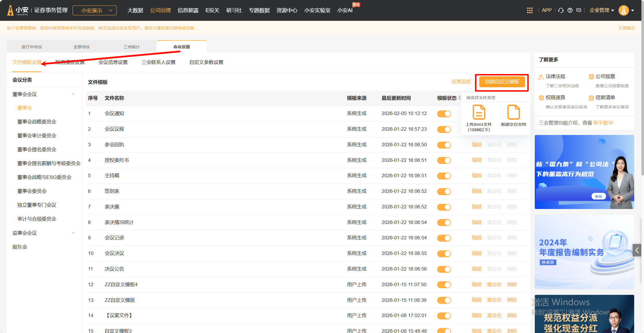Viewport: 644px width, 333px height.
Task: Switch to the 全部会议 tab
Action: click(x=82, y=47)
